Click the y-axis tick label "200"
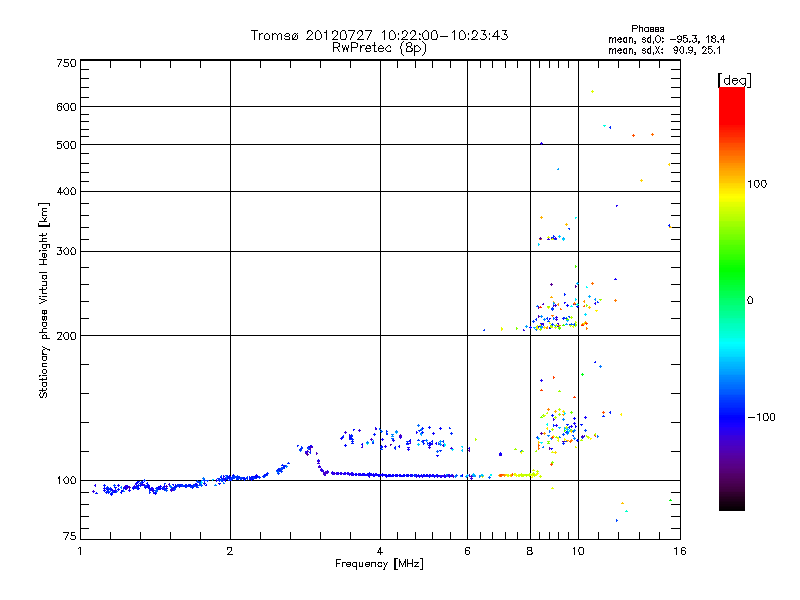 [66, 336]
